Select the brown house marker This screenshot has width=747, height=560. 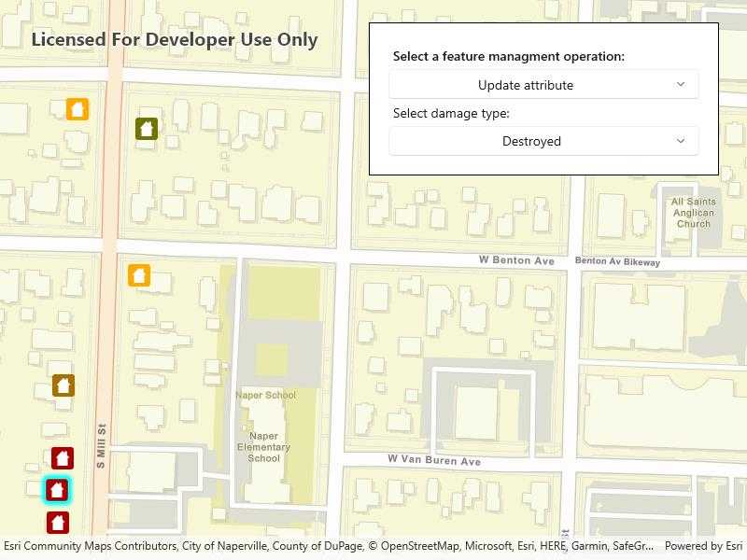point(63,385)
